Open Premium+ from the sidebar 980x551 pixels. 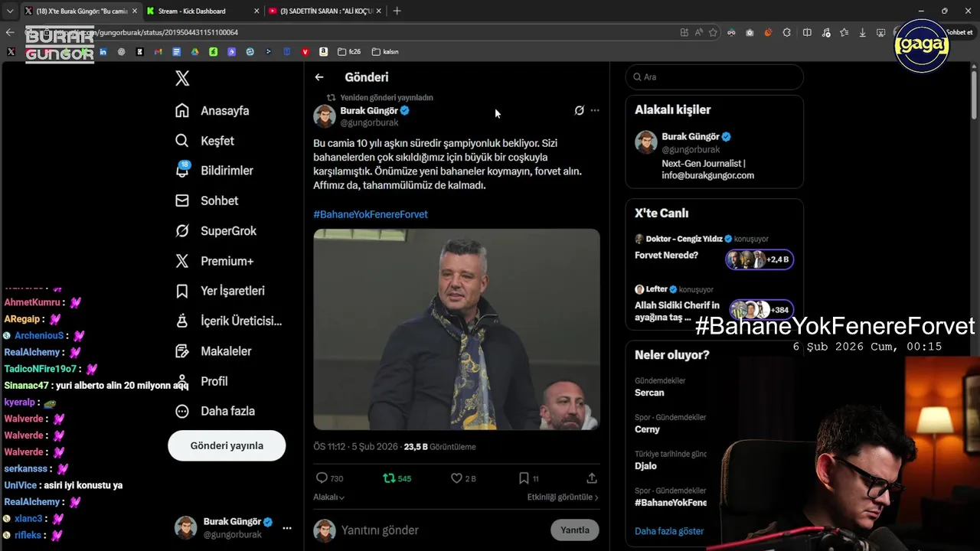[214, 261]
